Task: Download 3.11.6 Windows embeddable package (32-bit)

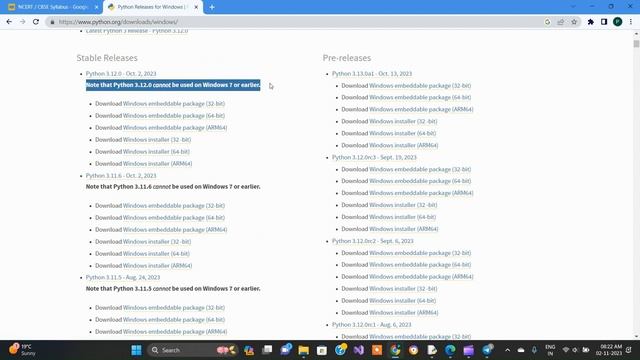Action: click(x=174, y=206)
